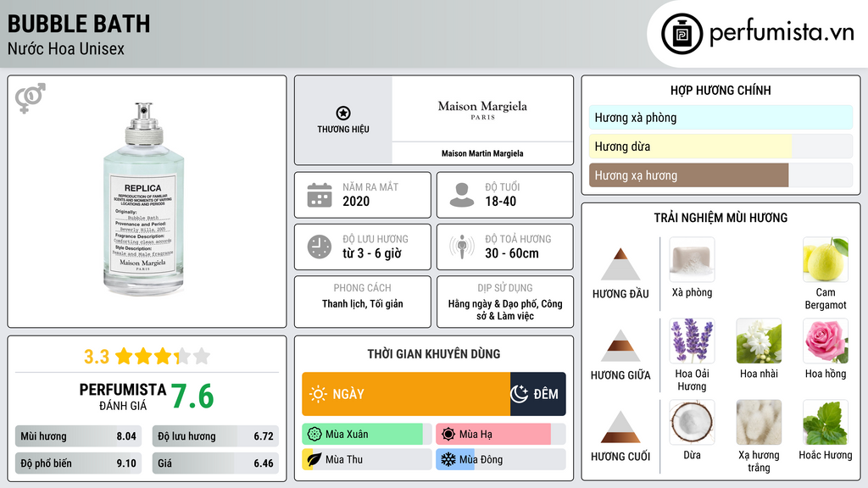Click the Hoa Oải Hương lavender thumbnail
The height and width of the screenshot is (488, 868).
coord(692,341)
